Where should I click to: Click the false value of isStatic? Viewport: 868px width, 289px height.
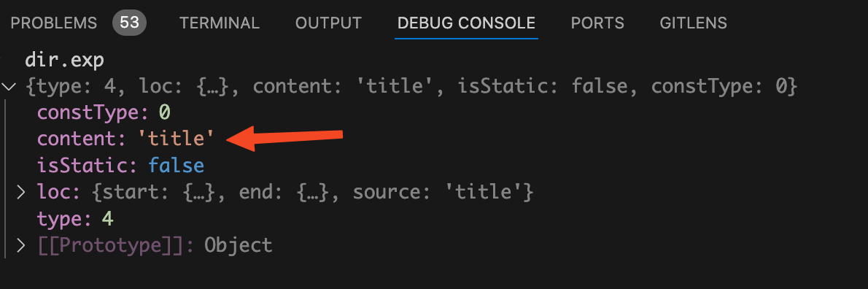tap(176, 166)
